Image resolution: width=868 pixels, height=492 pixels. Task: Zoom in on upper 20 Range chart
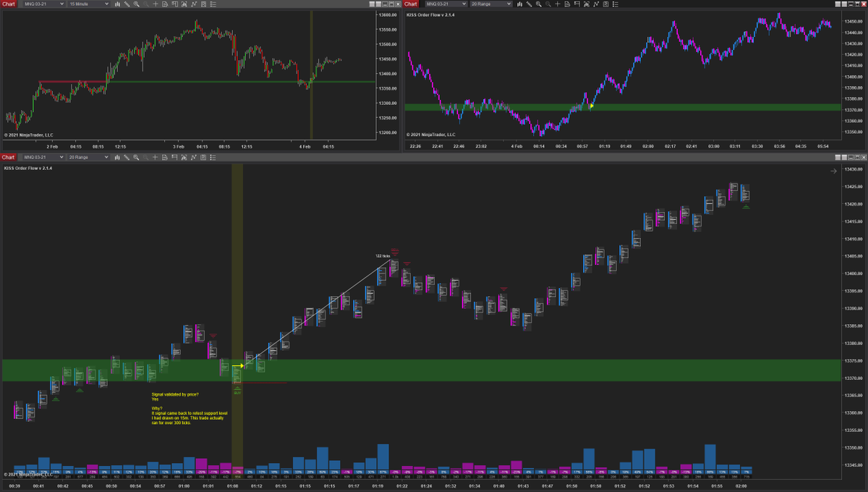539,4
